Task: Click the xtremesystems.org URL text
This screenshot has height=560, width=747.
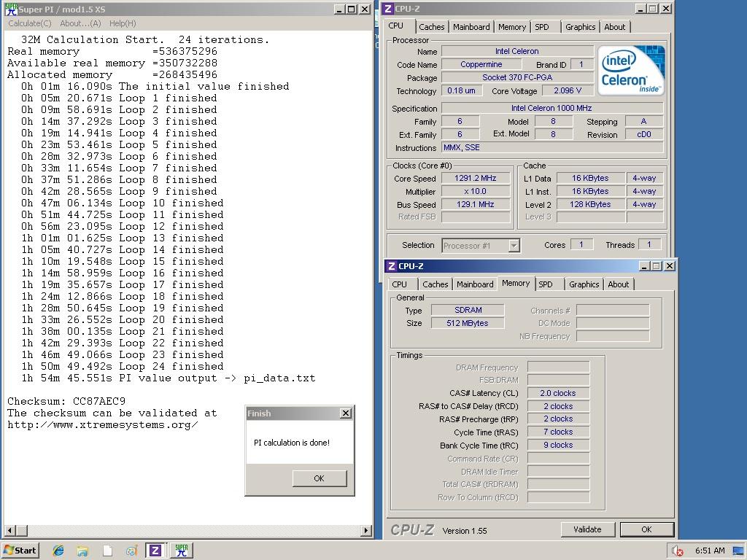Action: point(102,425)
